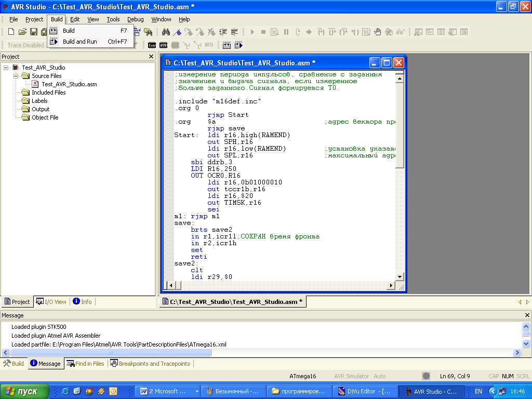Click the Pause debugging icon

tap(286, 32)
